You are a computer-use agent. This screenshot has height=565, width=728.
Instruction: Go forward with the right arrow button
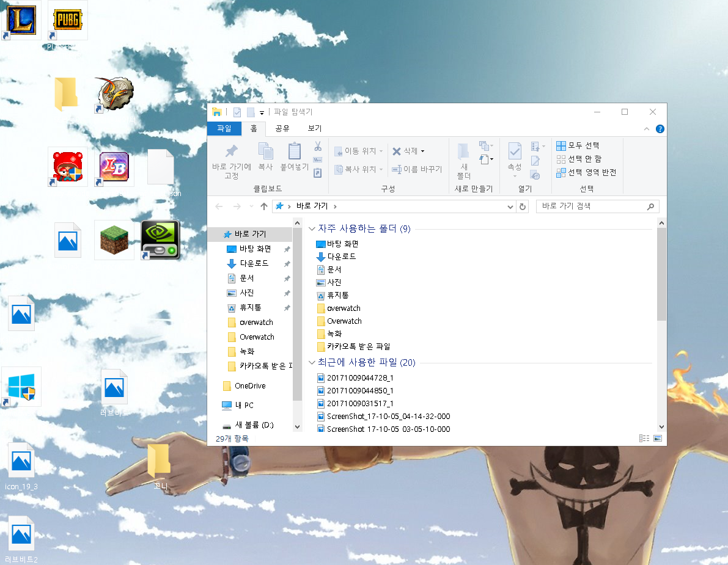237,206
